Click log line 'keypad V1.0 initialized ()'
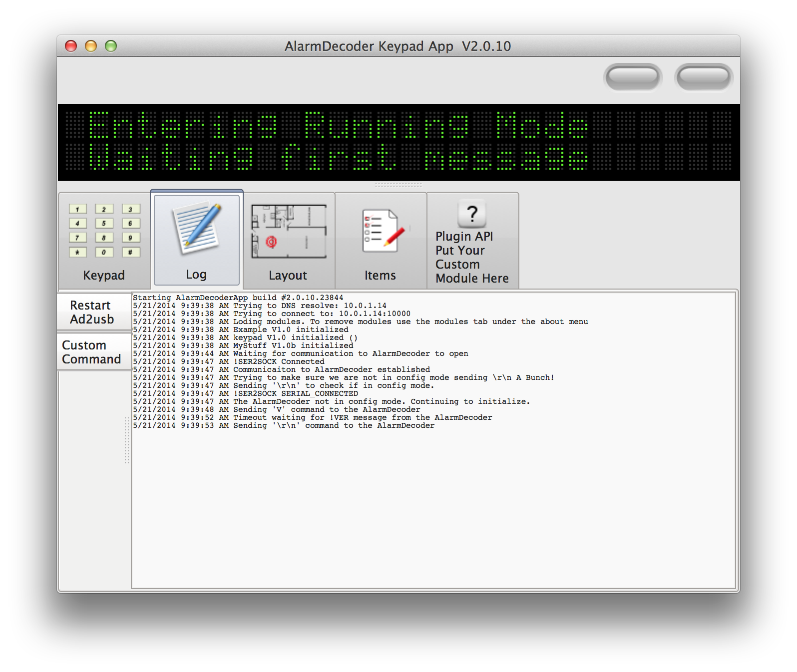797x672 pixels. (x=245, y=337)
